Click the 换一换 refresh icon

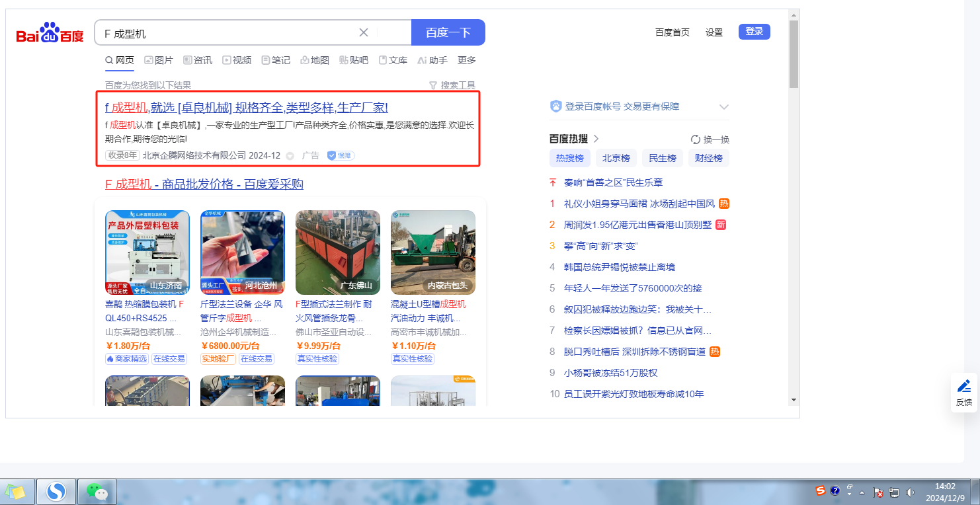tap(696, 139)
